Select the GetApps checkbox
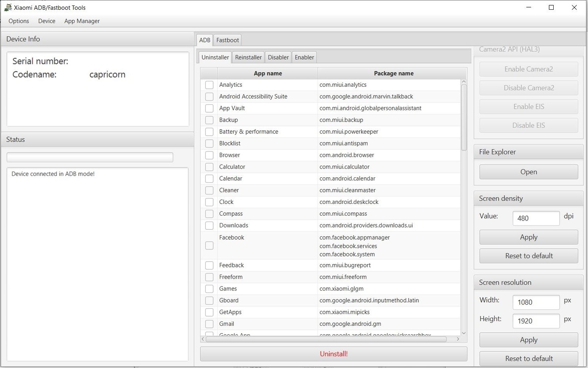The width and height of the screenshot is (588, 368). pyautogui.click(x=209, y=313)
